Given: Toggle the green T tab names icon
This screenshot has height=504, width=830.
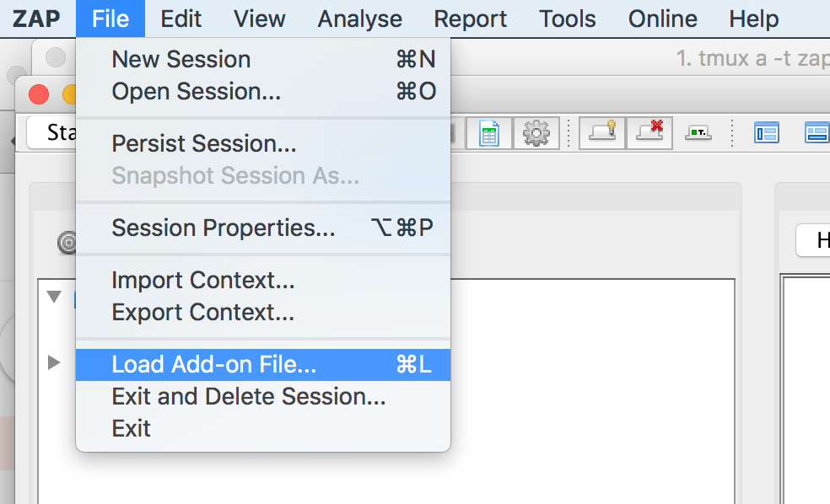Looking at the screenshot, I should pyautogui.click(x=698, y=133).
